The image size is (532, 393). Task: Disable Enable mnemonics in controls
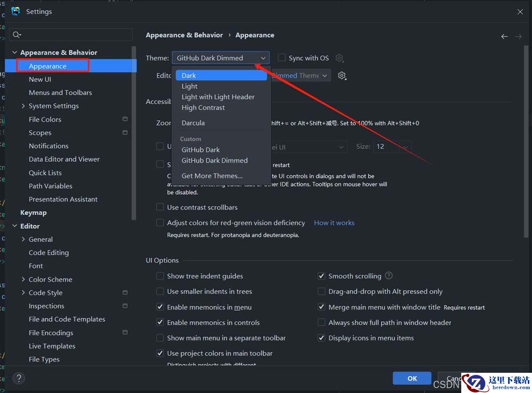tap(160, 322)
